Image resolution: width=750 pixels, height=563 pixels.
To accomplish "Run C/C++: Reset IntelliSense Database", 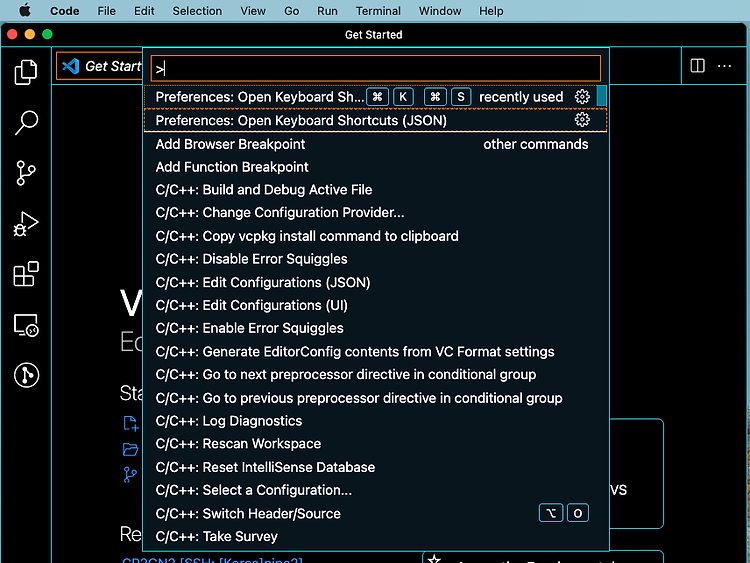I will (375, 467).
